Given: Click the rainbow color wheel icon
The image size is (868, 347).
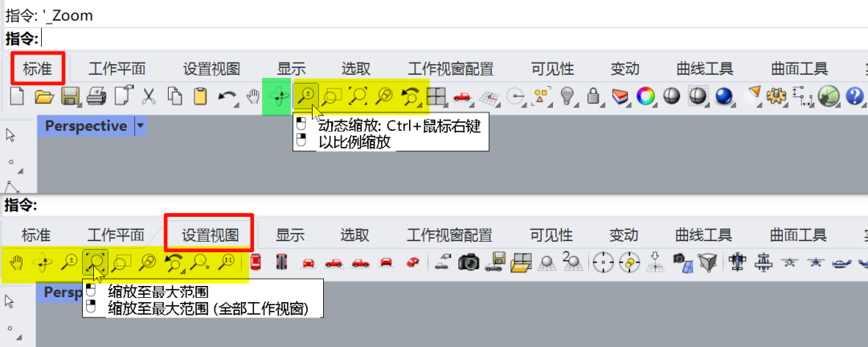Looking at the screenshot, I should click(x=645, y=97).
